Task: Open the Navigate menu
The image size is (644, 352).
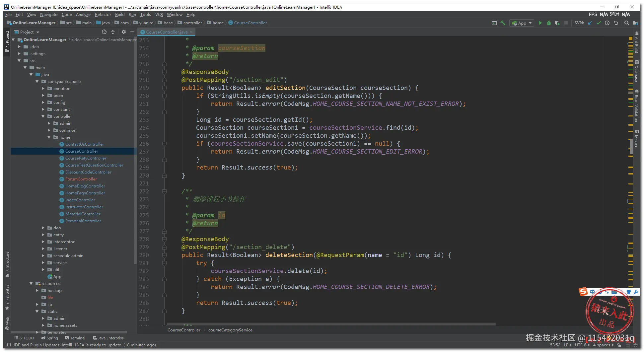Action: click(49, 15)
